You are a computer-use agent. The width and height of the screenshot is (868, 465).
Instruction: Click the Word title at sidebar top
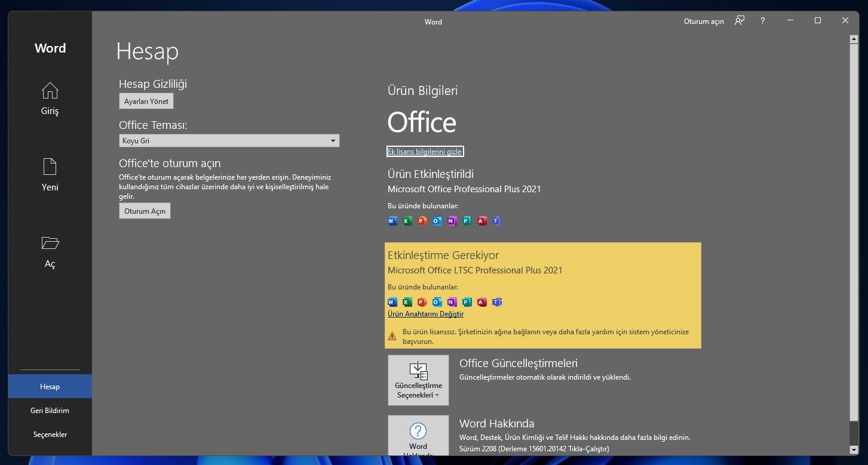(50, 48)
